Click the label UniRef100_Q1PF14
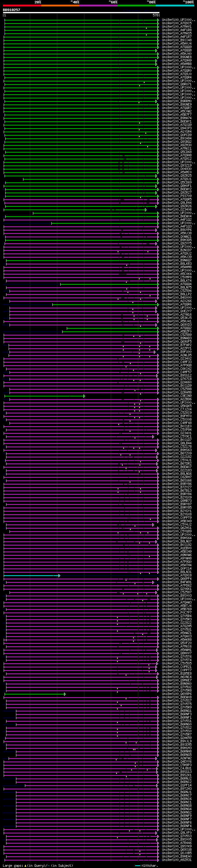This screenshot has width=197, height=868. (x=177, y=785)
